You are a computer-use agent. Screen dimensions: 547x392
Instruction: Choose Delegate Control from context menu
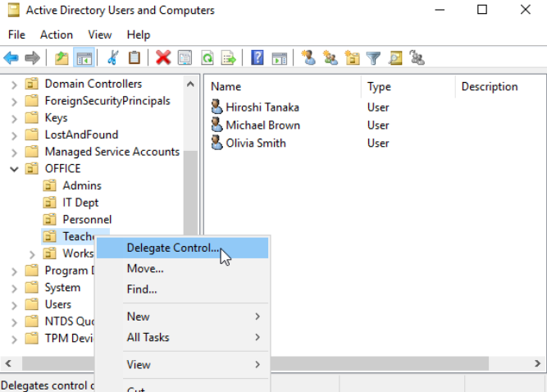[182, 248]
